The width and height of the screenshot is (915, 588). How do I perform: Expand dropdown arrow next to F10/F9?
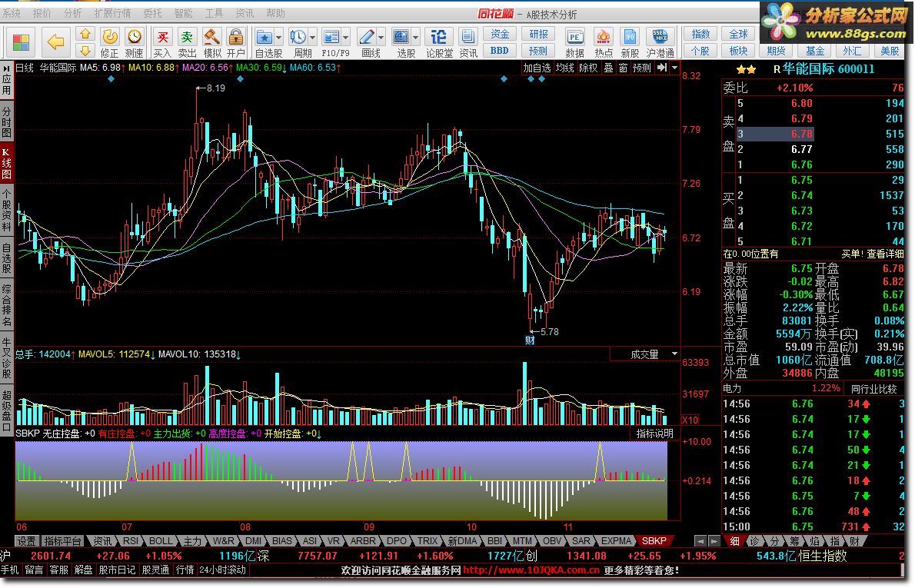point(346,38)
